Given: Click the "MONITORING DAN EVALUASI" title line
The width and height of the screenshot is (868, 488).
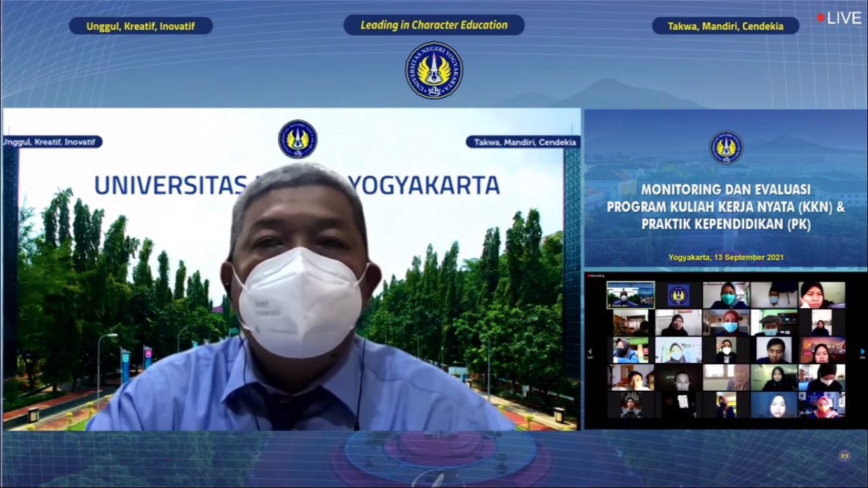Looking at the screenshot, I should click(726, 189).
